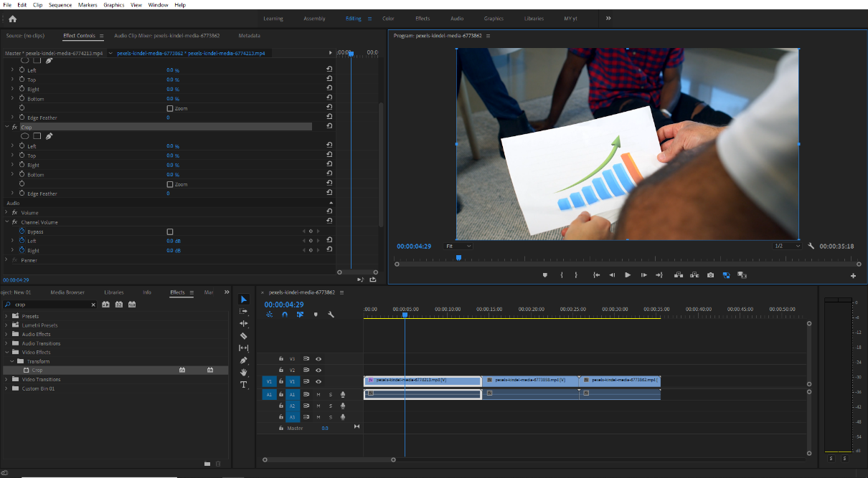Open playback resolution 1/2 dropdown
The width and height of the screenshot is (868, 478).
(x=786, y=247)
